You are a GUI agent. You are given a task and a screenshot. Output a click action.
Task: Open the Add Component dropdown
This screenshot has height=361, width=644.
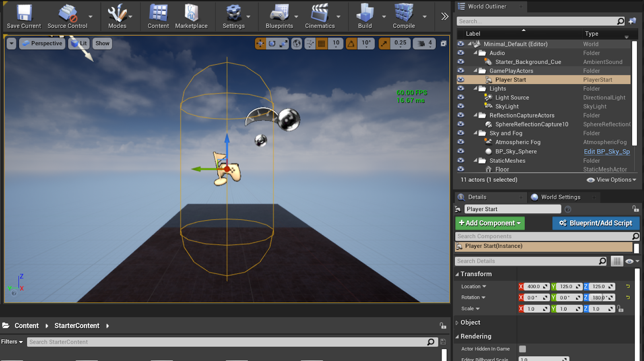tap(490, 223)
